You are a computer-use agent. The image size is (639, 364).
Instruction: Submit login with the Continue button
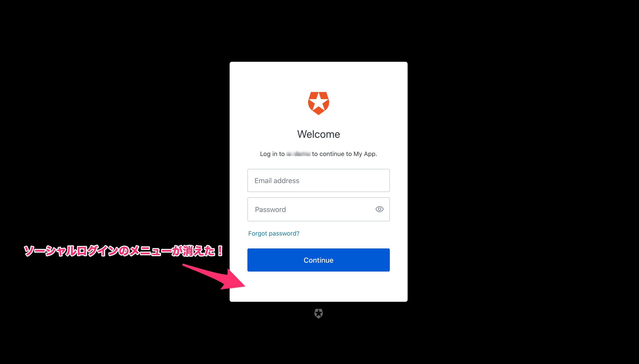[x=318, y=260]
